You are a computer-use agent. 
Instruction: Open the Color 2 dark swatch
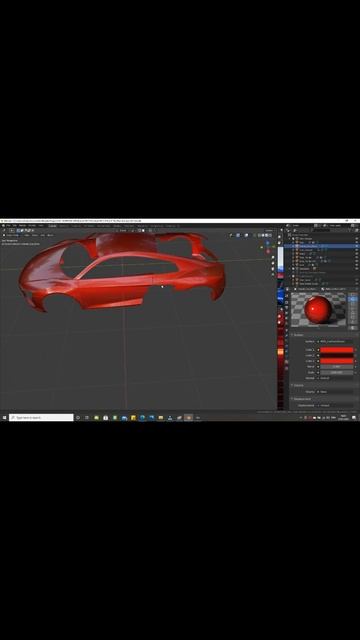click(336, 356)
